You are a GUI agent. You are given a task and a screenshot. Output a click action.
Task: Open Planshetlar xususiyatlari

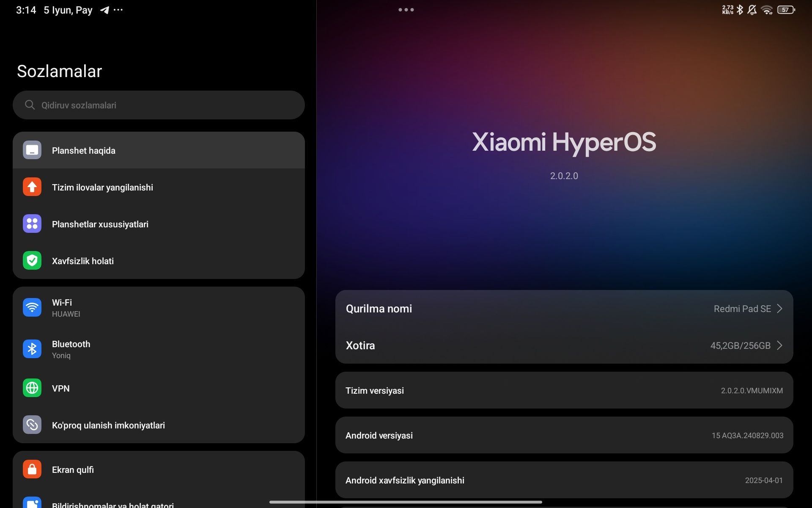(159, 224)
